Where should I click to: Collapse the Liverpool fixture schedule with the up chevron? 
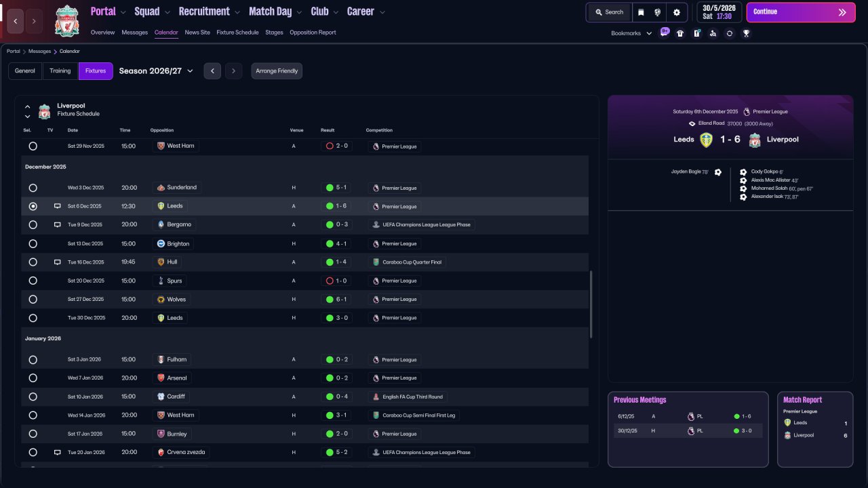(x=28, y=106)
